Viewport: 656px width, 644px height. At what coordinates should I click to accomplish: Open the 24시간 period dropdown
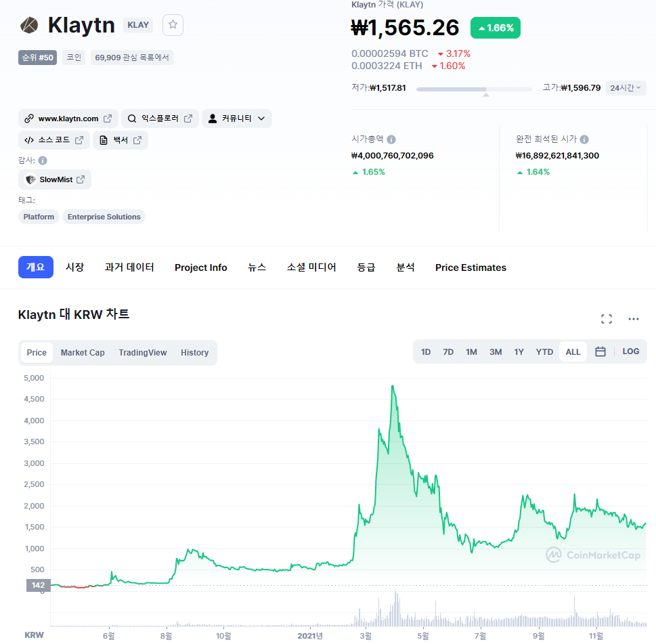(626, 88)
